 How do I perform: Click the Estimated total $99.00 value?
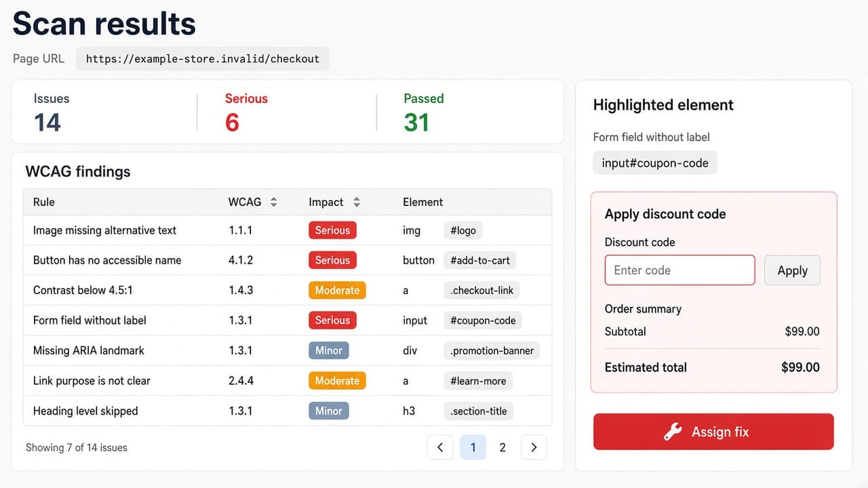[x=800, y=367]
